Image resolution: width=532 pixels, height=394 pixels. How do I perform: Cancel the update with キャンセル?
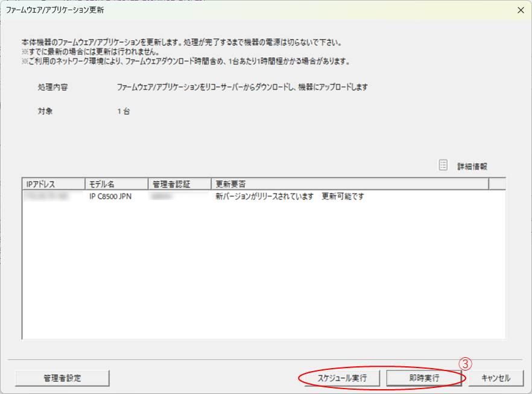click(x=496, y=378)
